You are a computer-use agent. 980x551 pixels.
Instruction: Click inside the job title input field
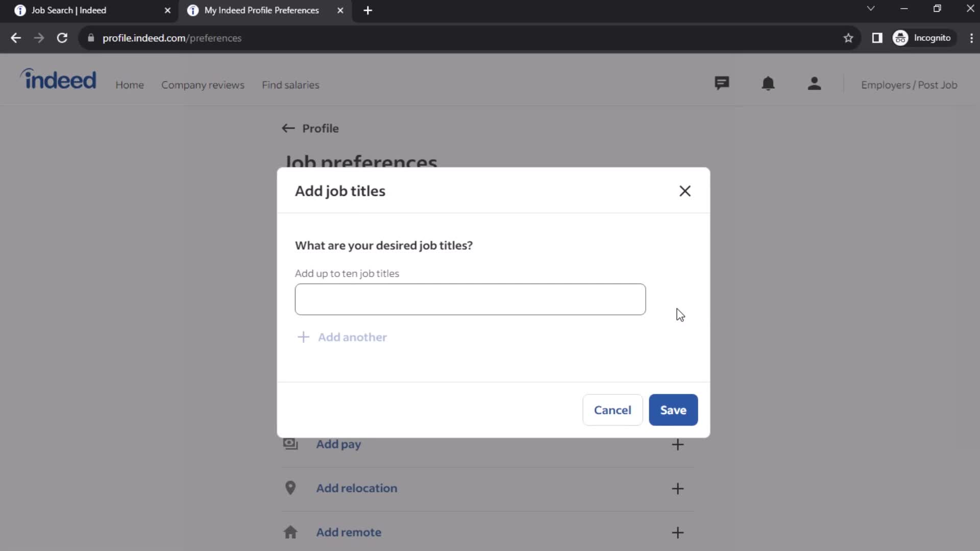click(470, 298)
